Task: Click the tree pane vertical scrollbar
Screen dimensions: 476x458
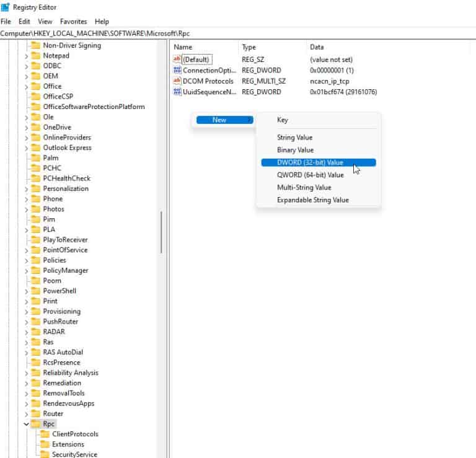Action: pyautogui.click(x=161, y=232)
